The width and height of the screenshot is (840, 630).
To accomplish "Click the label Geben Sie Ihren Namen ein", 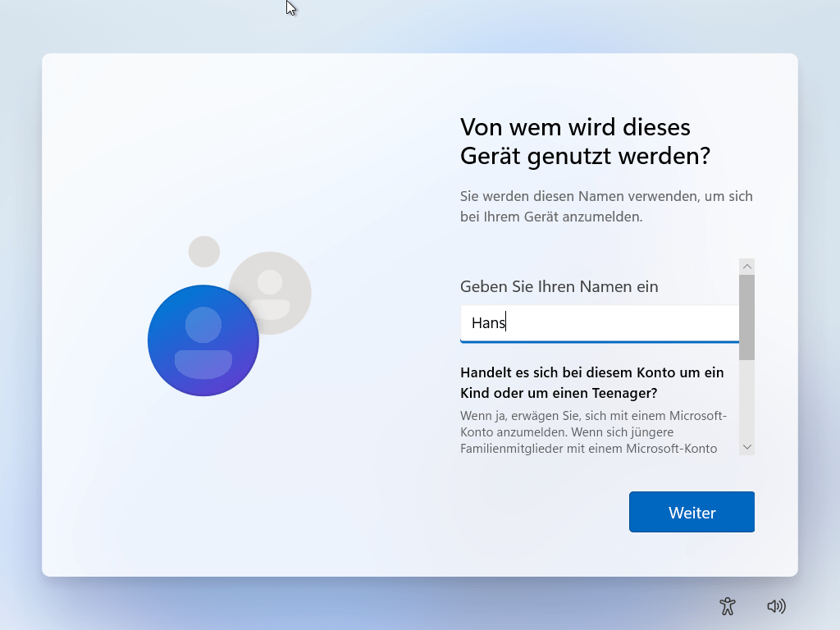I will coord(559,286).
